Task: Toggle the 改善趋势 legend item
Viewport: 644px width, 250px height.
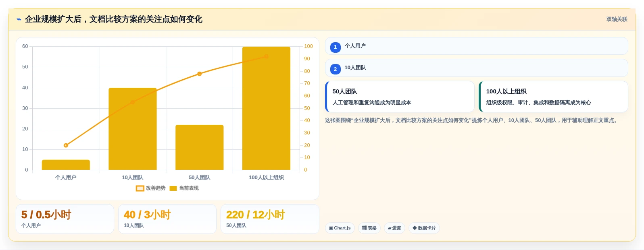Action: click(x=151, y=188)
